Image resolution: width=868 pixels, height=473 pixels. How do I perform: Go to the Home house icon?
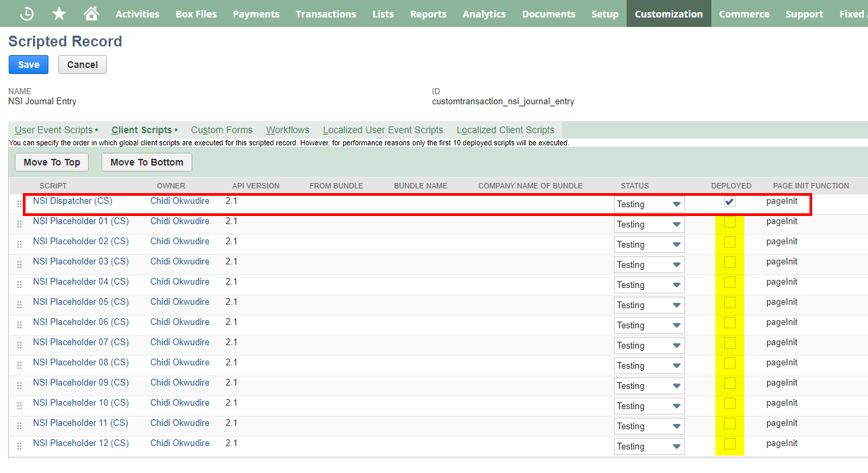[x=91, y=13]
